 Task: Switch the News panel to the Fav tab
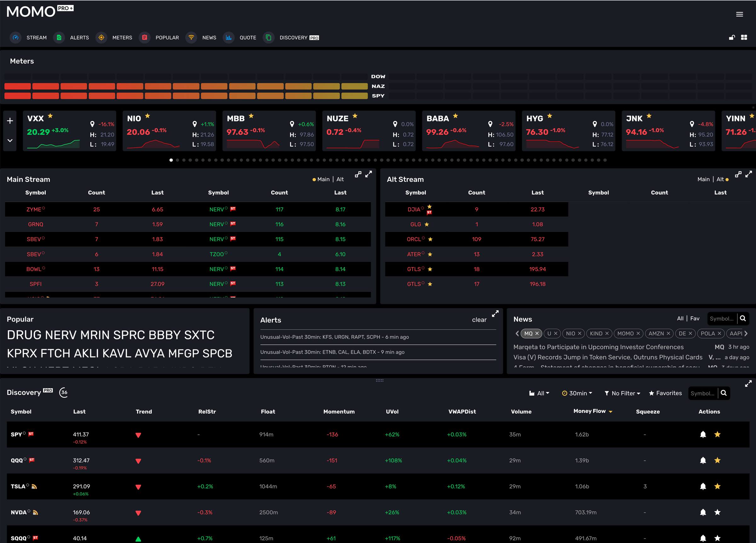point(695,319)
